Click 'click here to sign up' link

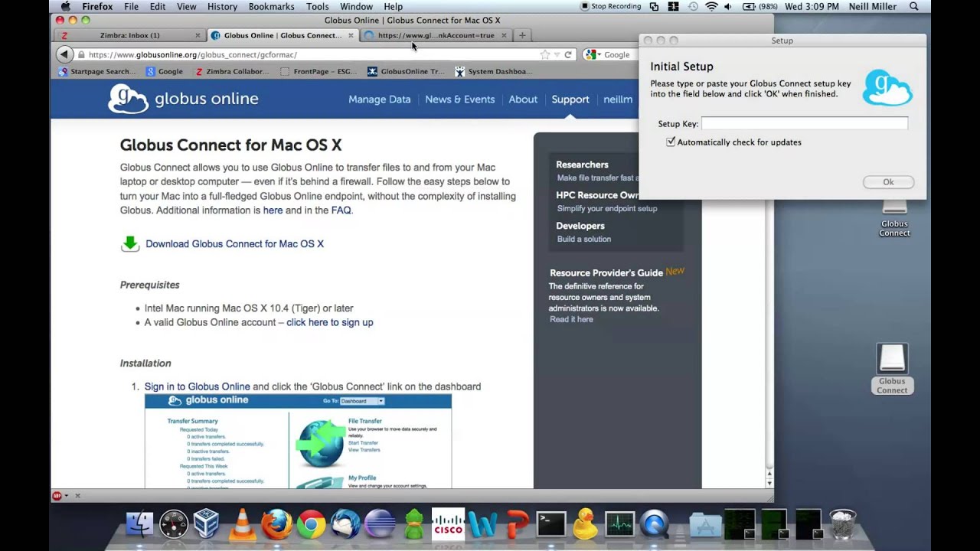click(330, 323)
